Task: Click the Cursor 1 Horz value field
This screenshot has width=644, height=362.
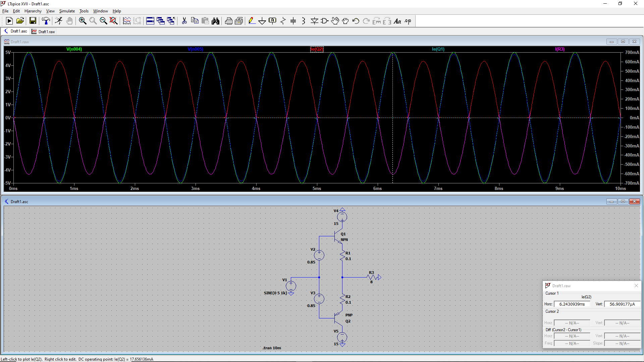Action: pos(572,304)
